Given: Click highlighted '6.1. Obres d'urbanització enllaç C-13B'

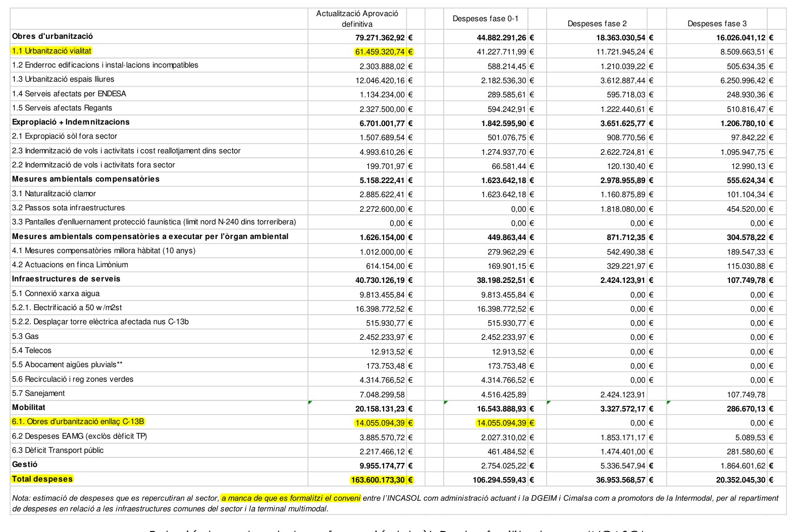Looking at the screenshot, I should tap(78, 422).
